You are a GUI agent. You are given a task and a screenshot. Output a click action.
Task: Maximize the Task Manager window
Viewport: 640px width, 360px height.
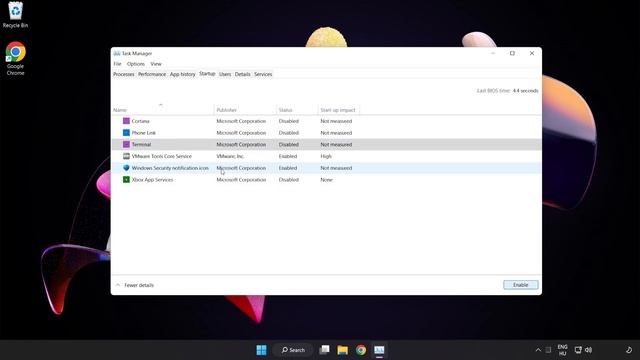pyautogui.click(x=512, y=53)
